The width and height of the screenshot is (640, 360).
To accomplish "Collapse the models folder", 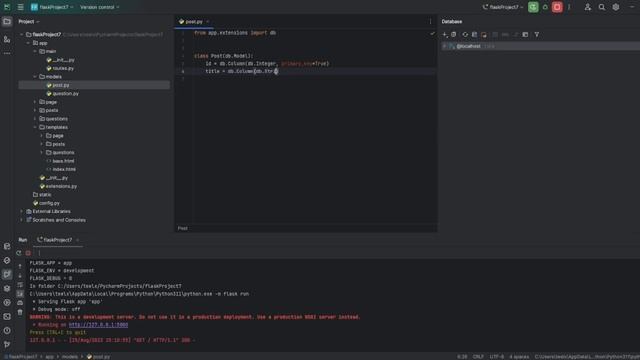I will click(x=35, y=77).
